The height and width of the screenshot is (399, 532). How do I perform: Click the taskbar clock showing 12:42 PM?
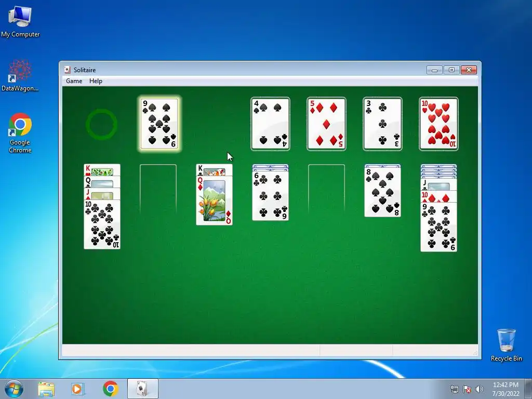[506, 389]
